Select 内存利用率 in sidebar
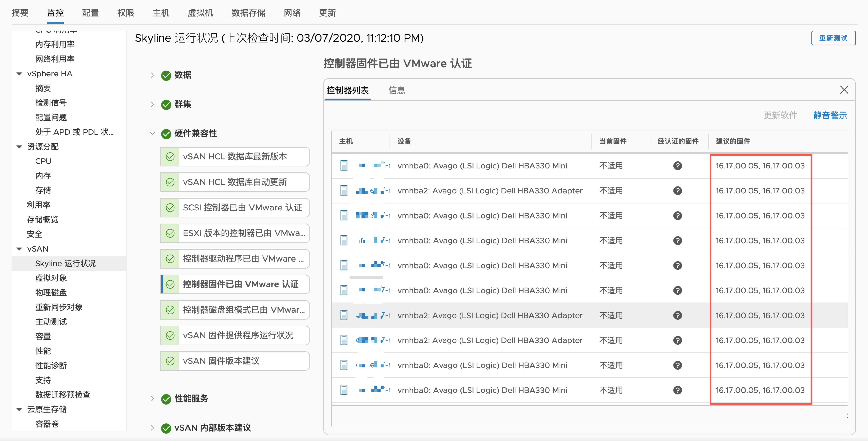 (55, 45)
